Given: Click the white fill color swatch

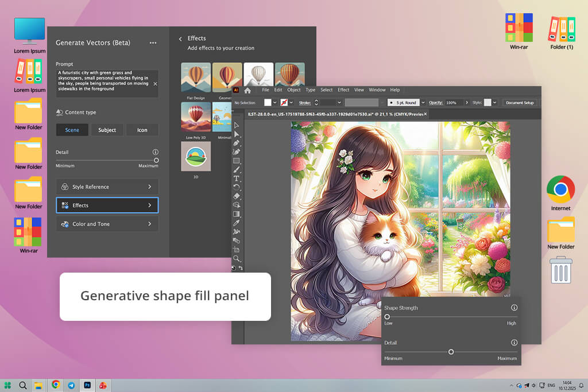Looking at the screenshot, I should pos(268,103).
